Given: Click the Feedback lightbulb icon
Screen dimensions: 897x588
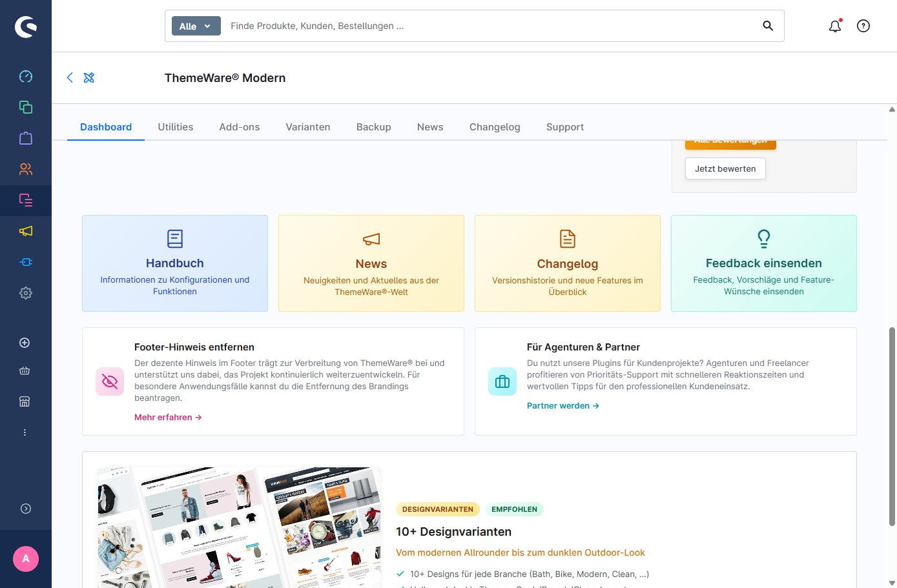Looking at the screenshot, I should pyautogui.click(x=764, y=239).
